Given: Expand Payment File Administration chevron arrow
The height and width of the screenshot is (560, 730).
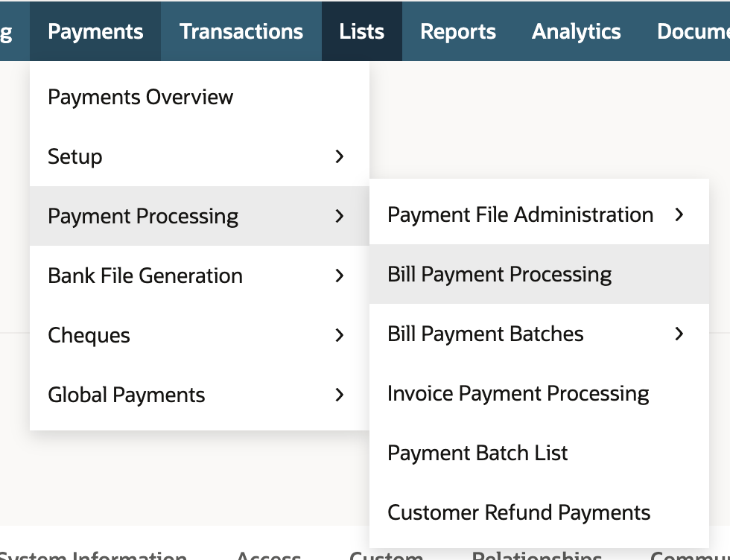Looking at the screenshot, I should pos(679,214).
